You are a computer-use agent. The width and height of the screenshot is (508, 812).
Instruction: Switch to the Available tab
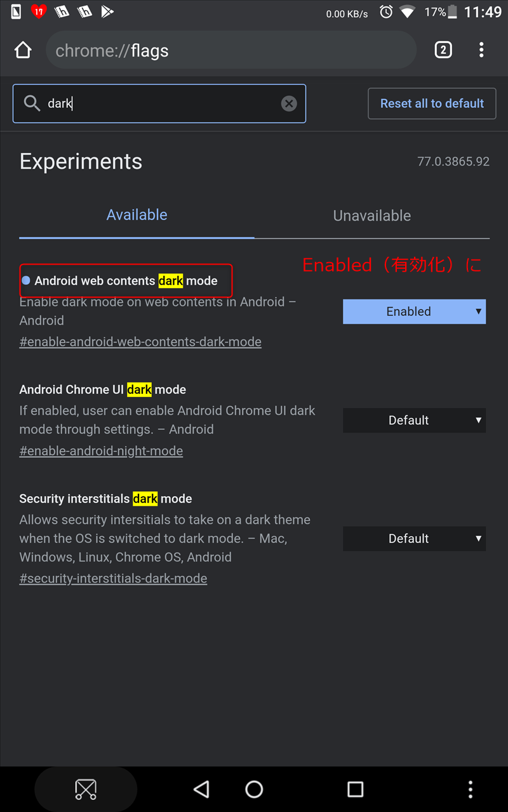click(x=137, y=215)
